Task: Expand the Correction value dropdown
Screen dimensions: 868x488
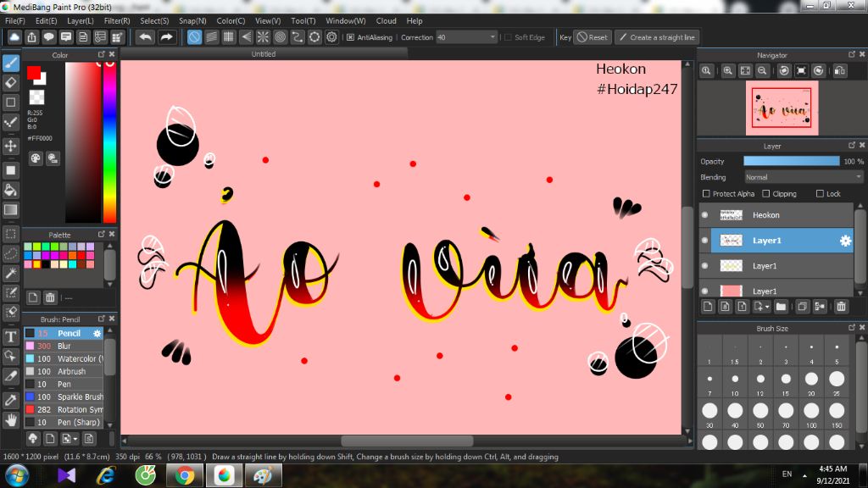Action: [x=492, y=37]
